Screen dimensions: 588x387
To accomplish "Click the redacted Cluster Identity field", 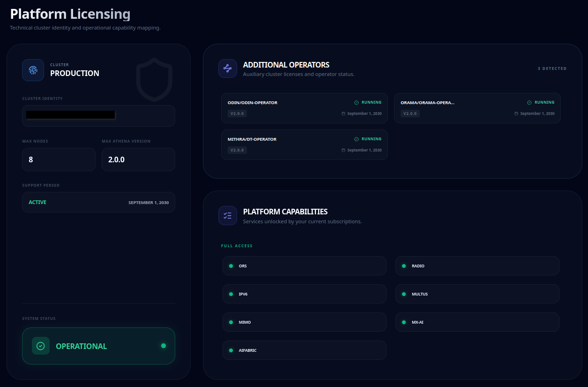I will click(x=98, y=116).
